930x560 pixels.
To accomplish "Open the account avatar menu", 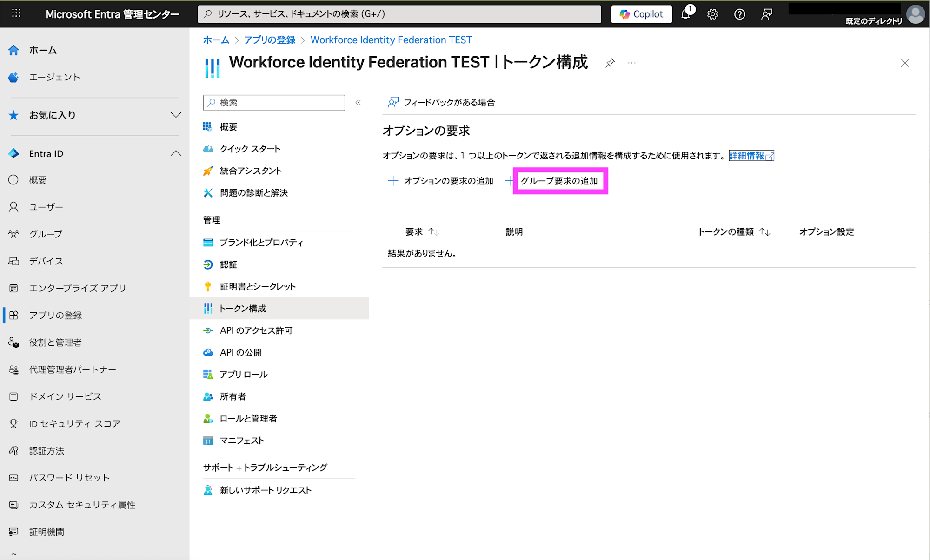I will pos(916,14).
